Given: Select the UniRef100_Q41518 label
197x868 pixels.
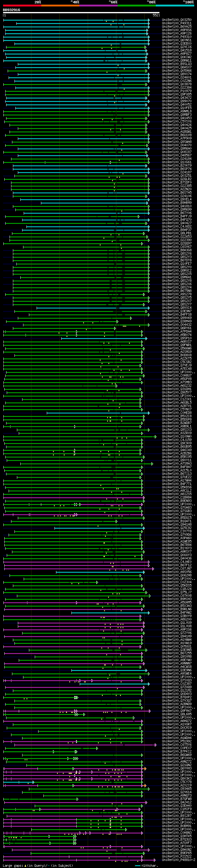Looking at the screenshot, I should pyautogui.click(x=177, y=50).
